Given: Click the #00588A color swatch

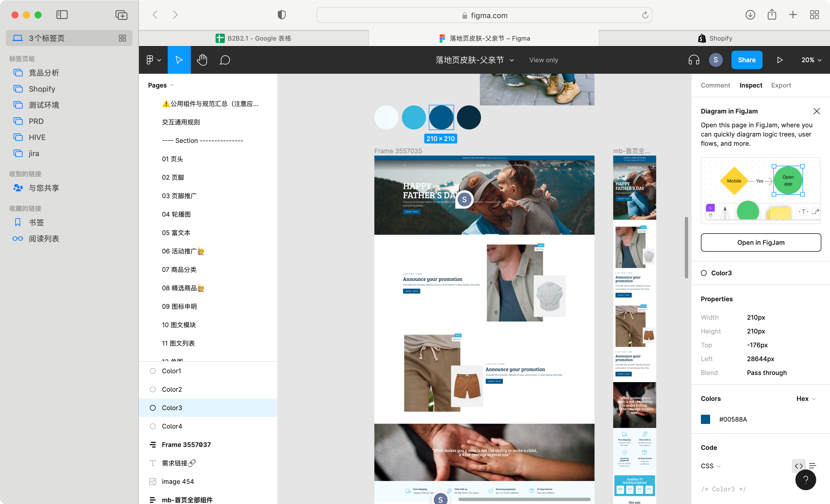Looking at the screenshot, I should [x=705, y=419].
